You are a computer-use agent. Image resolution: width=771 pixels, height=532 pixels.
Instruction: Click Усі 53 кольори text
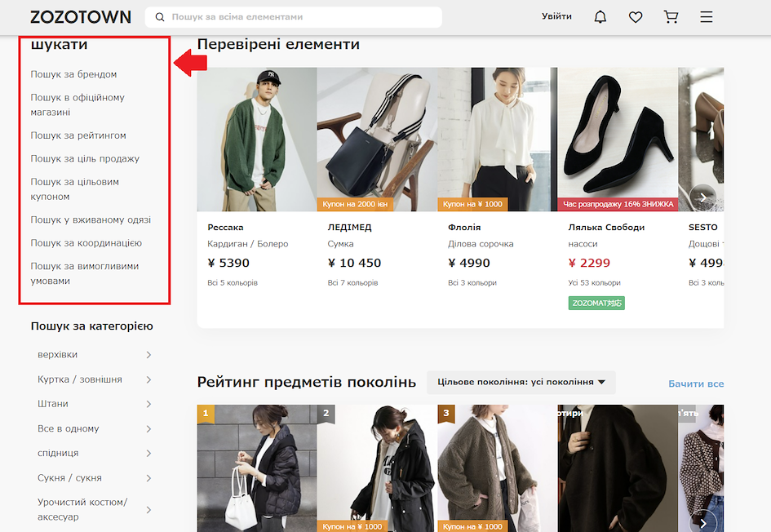[x=595, y=282]
